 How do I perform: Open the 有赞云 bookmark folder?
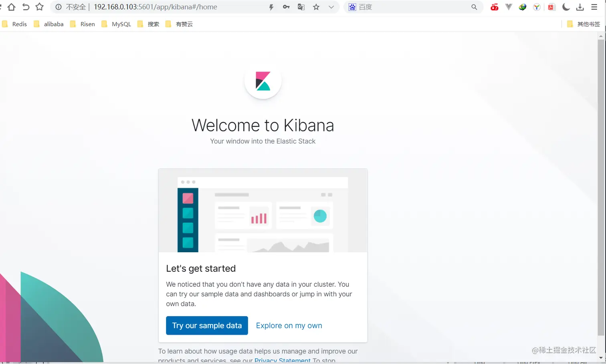(x=179, y=24)
